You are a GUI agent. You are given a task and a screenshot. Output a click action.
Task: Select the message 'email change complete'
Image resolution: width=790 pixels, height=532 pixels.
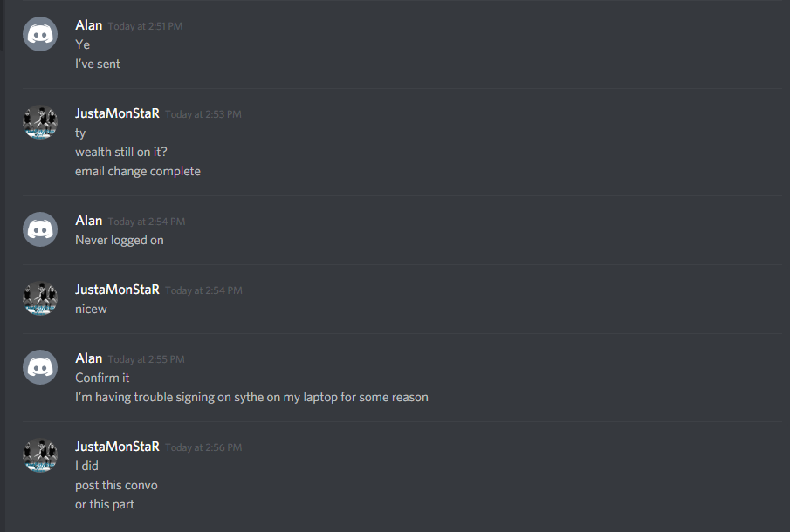(138, 171)
